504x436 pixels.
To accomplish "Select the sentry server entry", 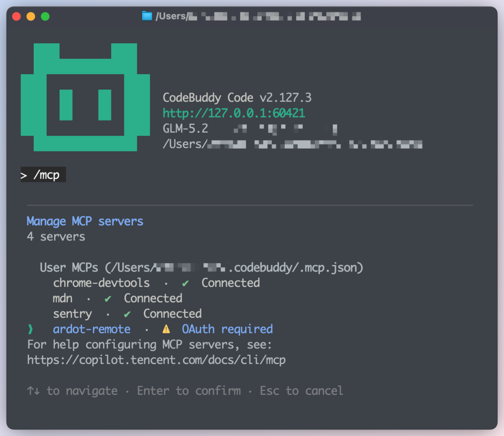I will coord(127,314).
